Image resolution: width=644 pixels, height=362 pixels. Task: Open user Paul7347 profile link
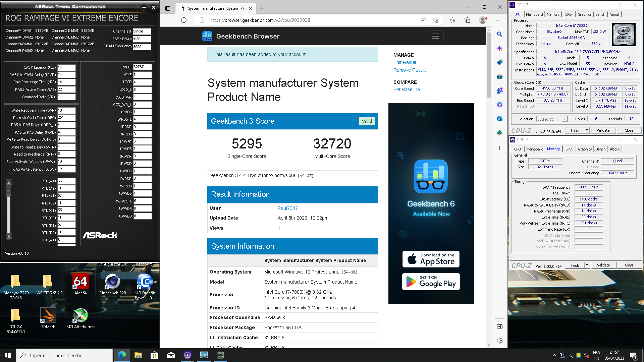click(288, 208)
